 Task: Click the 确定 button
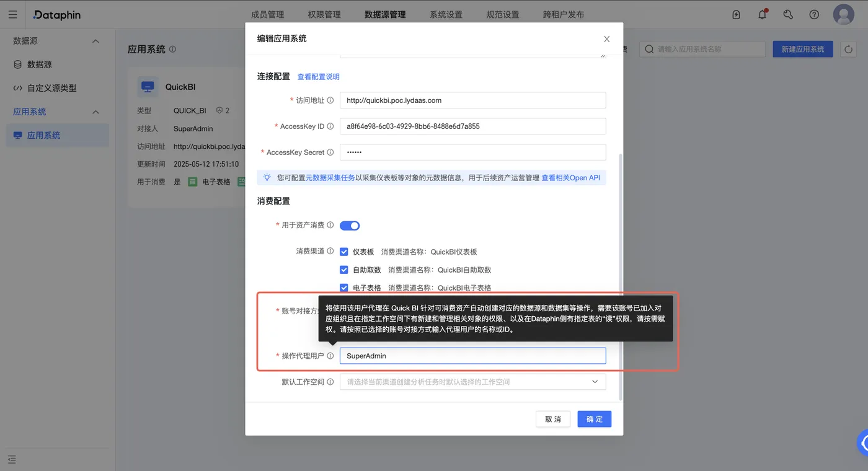pos(595,419)
